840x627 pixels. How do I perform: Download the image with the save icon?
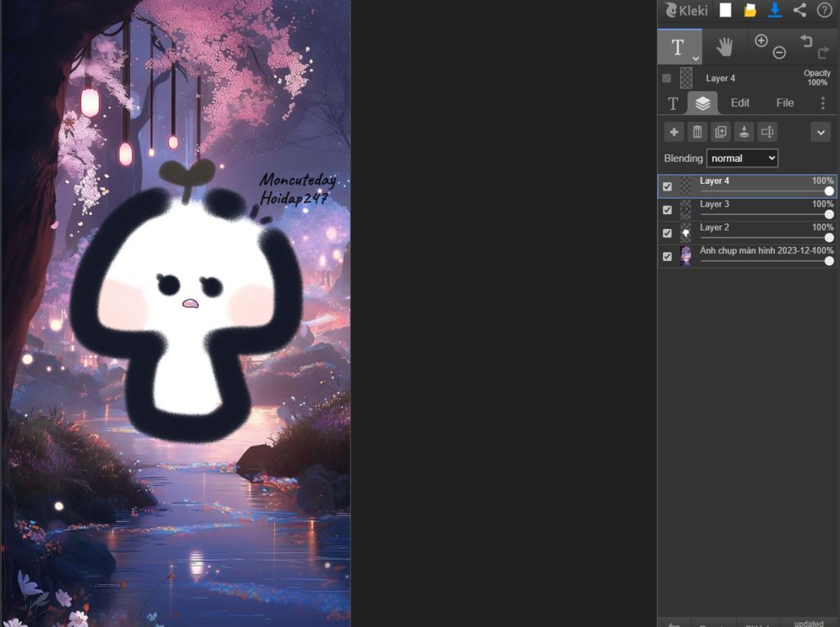[774, 11]
